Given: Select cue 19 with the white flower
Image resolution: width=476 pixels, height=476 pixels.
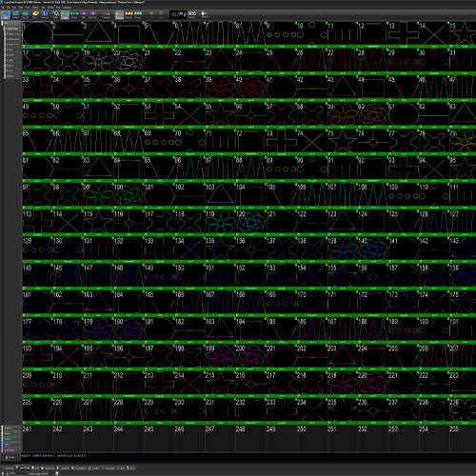Looking at the screenshot, I should (x=98, y=62).
